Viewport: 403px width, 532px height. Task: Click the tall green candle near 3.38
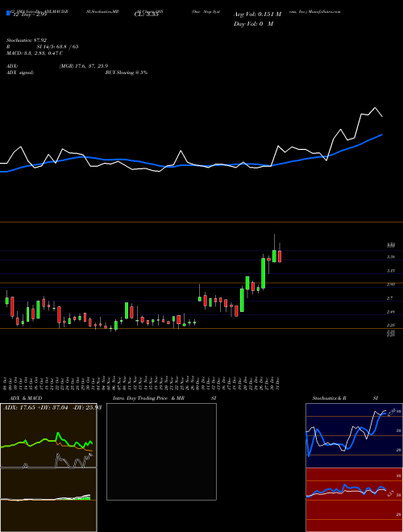point(263,273)
